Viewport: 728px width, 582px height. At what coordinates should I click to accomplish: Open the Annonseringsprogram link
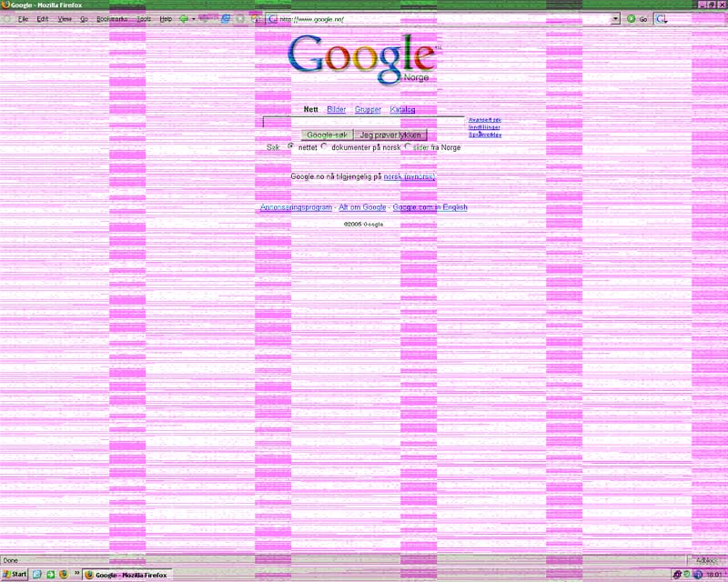click(x=296, y=207)
